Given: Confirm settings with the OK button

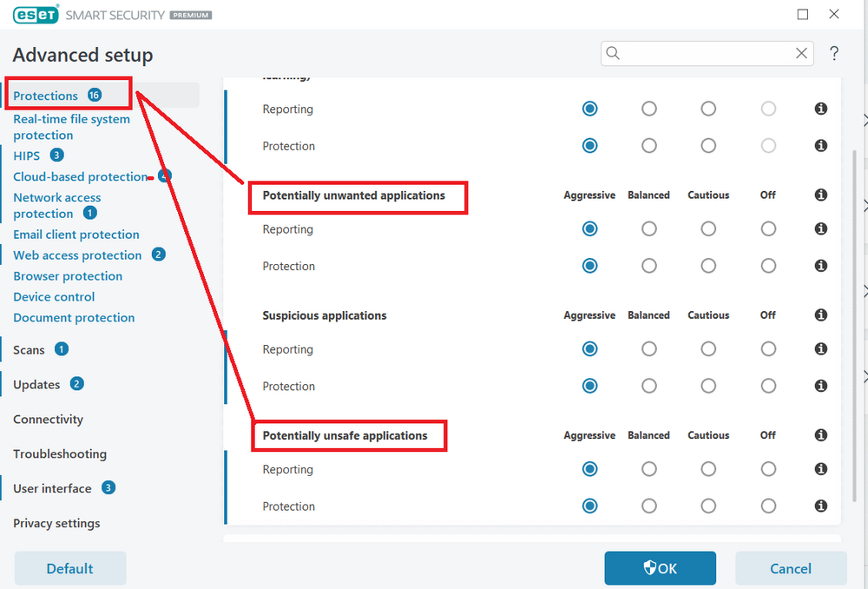Looking at the screenshot, I should pyautogui.click(x=660, y=568).
